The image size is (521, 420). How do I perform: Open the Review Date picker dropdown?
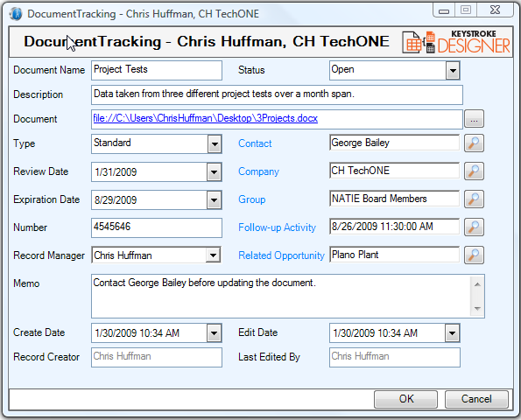point(214,172)
